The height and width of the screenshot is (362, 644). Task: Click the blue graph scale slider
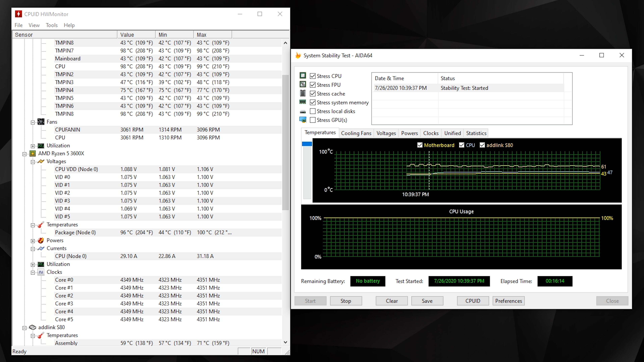point(307,144)
